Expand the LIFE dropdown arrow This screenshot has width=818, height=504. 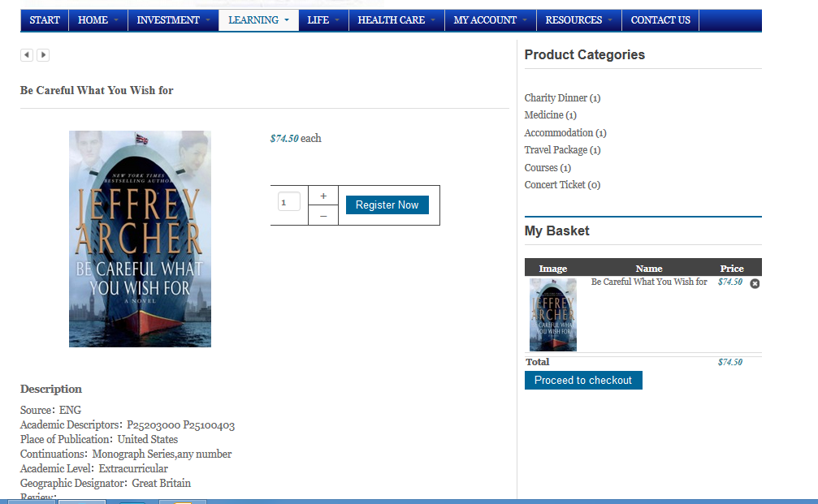pyautogui.click(x=337, y=20)
